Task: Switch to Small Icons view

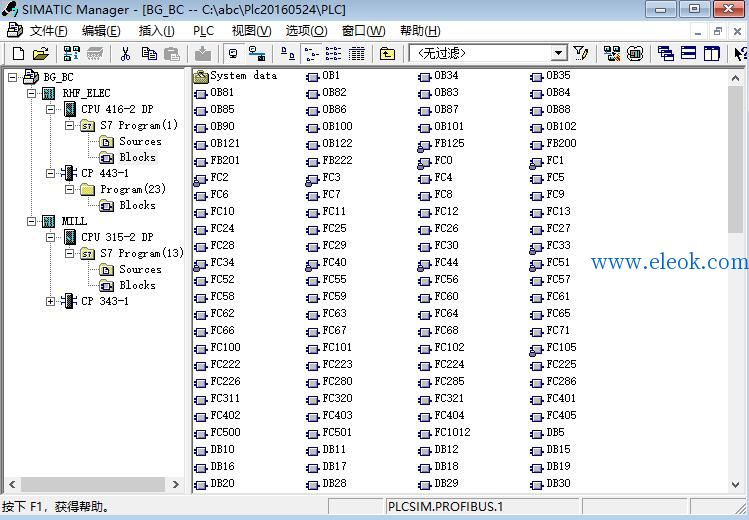Action: click(x=311, y=53)
